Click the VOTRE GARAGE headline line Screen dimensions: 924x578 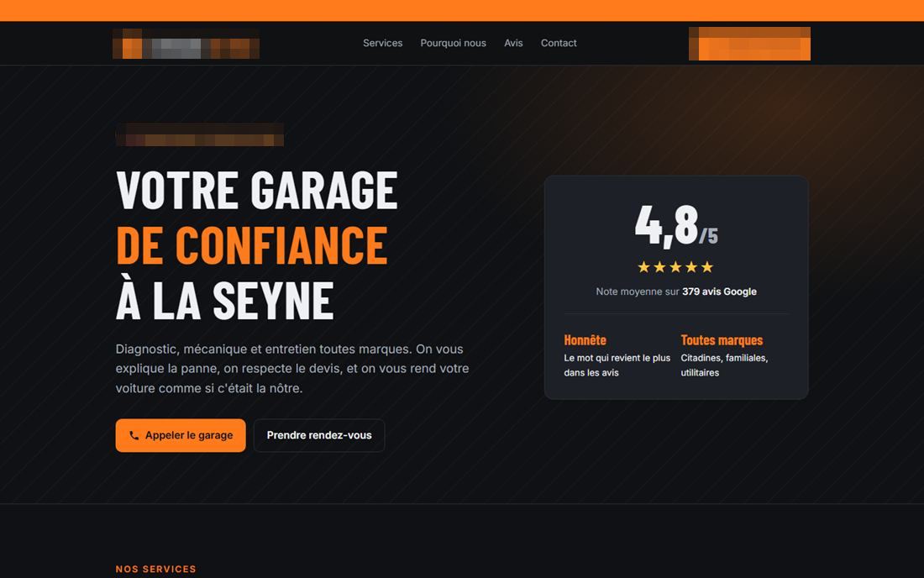click(x=257, y=190)
